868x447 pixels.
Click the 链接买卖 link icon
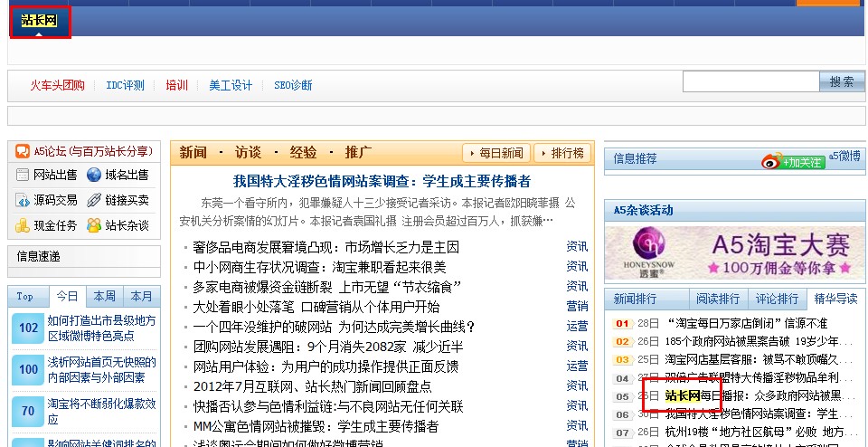coord(94,200)
